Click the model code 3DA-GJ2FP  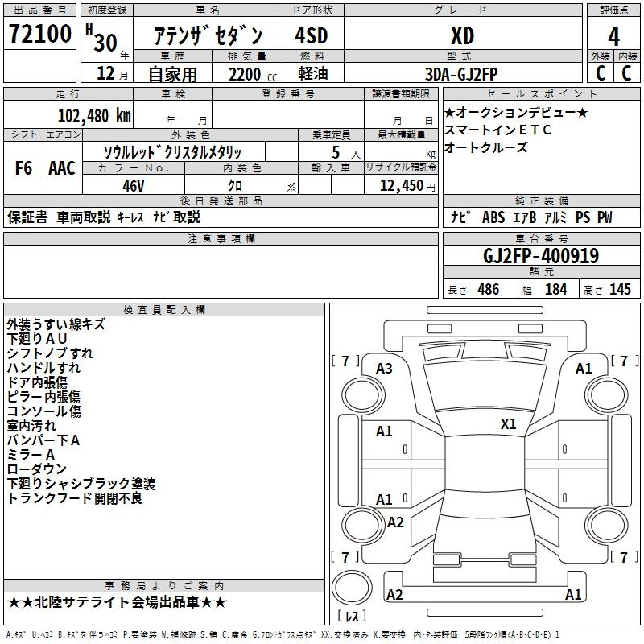[461, 74]
